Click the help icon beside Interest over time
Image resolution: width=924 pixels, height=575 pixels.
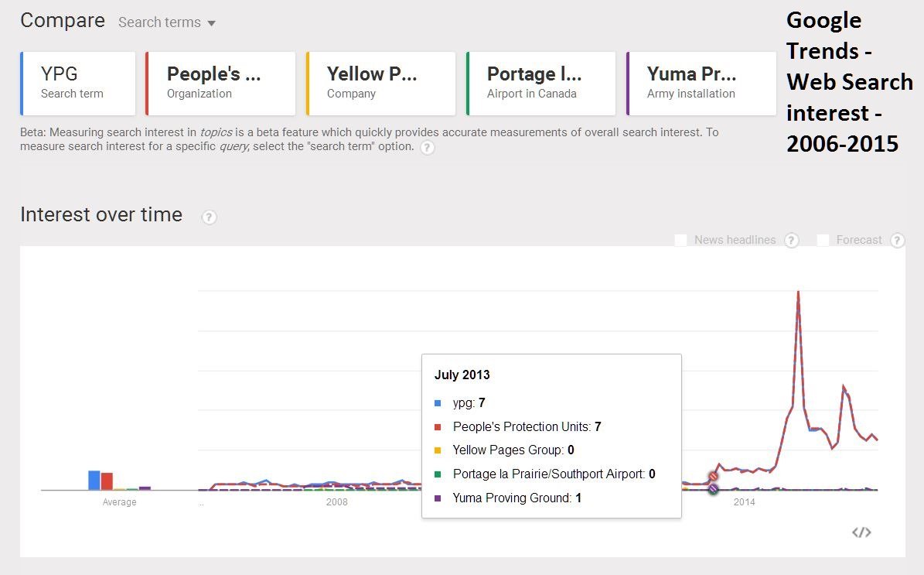pos(209,217)
